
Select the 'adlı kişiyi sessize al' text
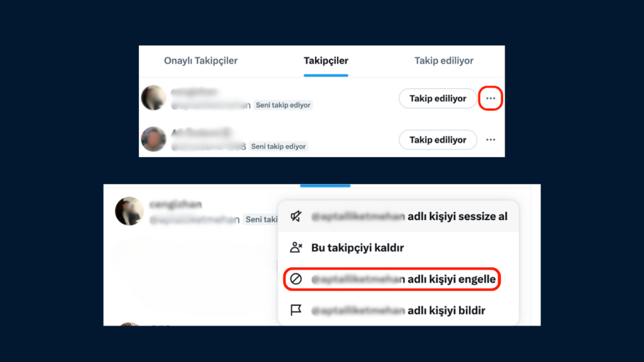(x=458, y=216)
